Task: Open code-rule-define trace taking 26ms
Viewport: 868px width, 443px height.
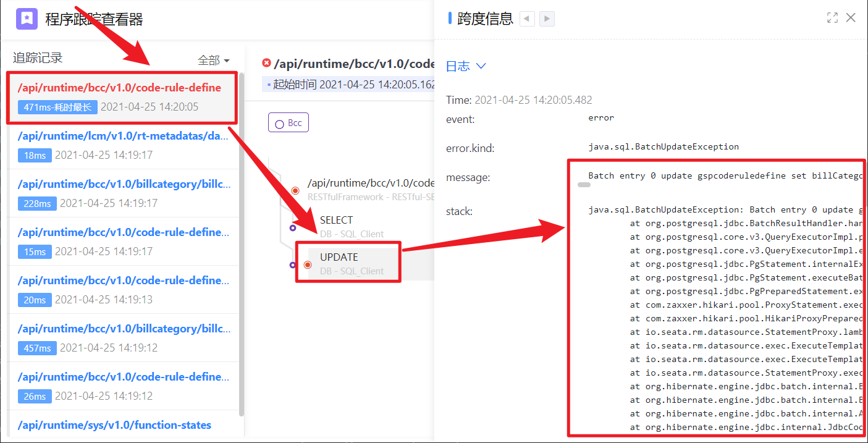Action: coord(123,386)
